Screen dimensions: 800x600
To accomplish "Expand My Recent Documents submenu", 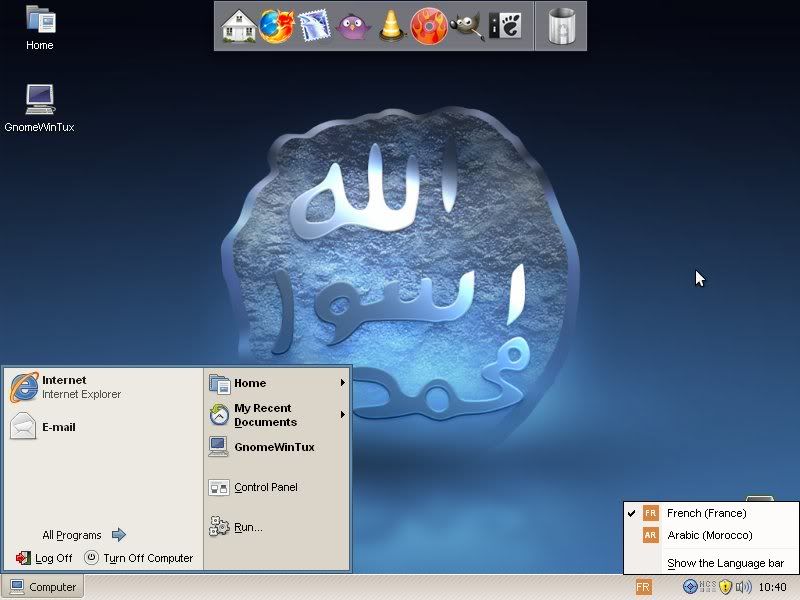I will [x=278, y=415].
